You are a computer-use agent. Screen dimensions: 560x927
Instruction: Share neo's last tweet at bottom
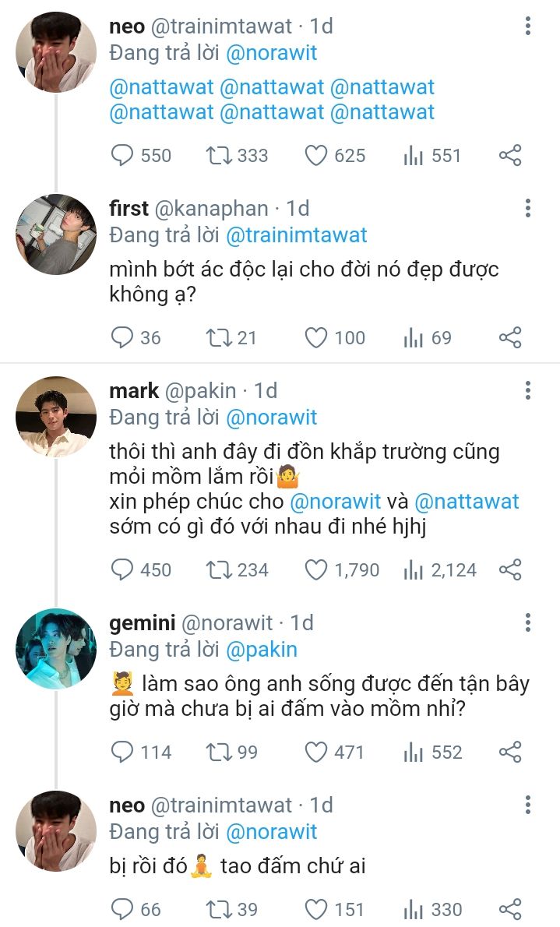pyautogui.click(x=510, y=909)
